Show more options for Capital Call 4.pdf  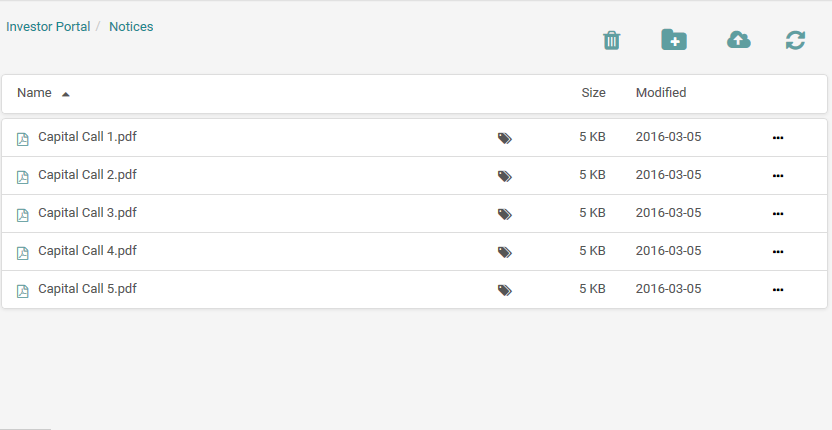point(778,252)
